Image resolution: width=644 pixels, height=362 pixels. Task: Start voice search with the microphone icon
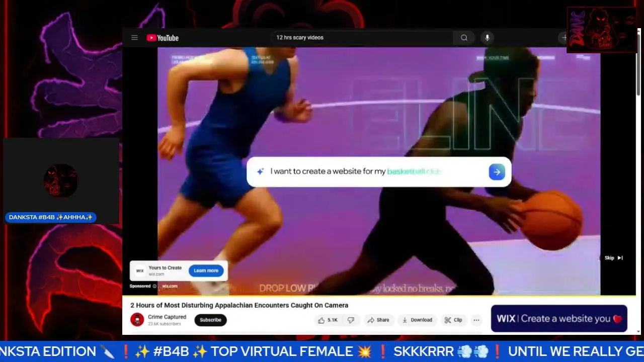[487, 38]
